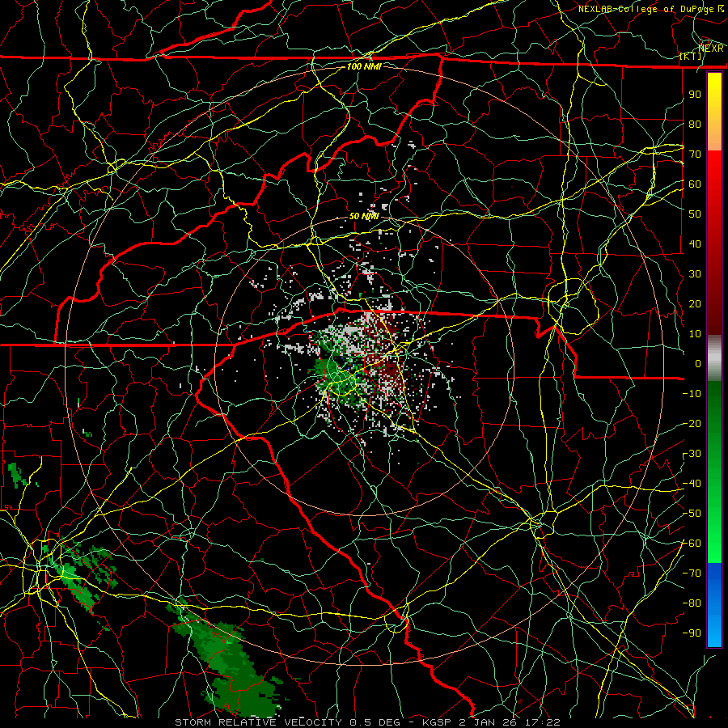
Task: Click the positive 70 value on velocity scale
Action: (x=695, y=154)
